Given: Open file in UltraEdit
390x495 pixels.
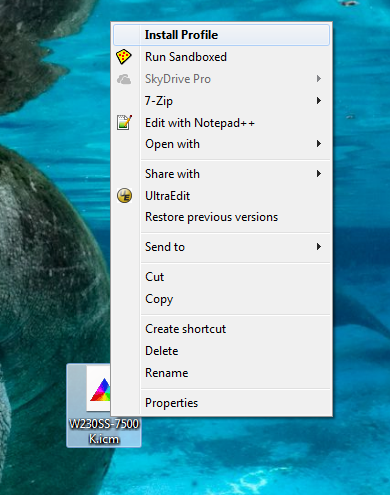Looking at the screenshot, I should [221, 196].
